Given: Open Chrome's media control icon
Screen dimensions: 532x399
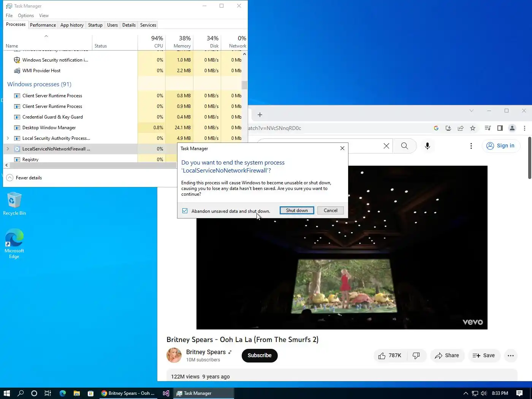Looking at the screenshot, I should pos(488,128).
